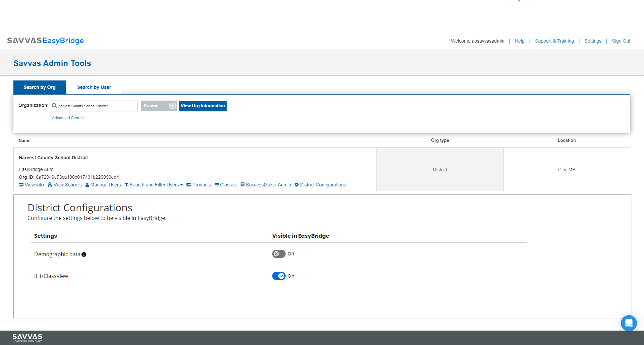Show Demographic data info tooltip icon
Image resolution: width=644 pixels, height=345 pixels.
84,254
